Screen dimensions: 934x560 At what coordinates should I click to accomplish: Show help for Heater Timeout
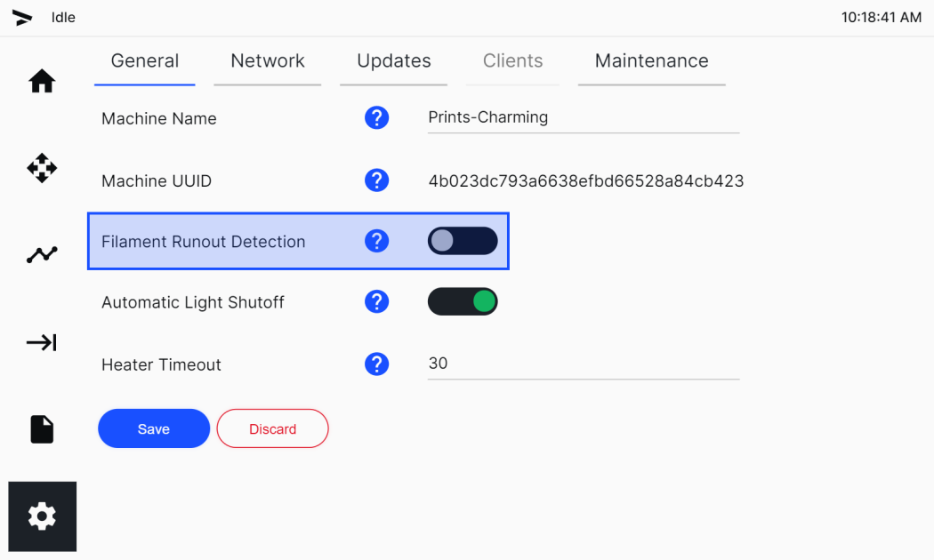point(376,364)
